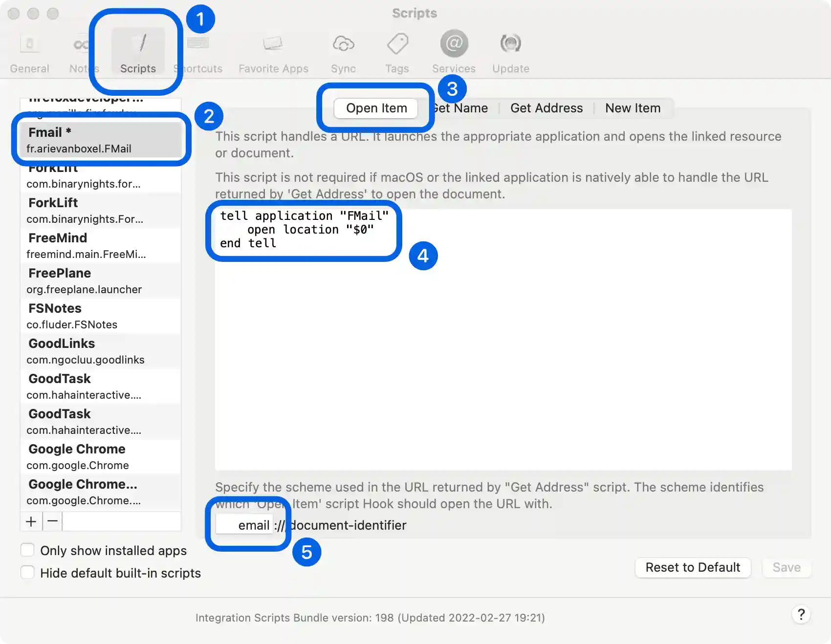Select the Google Chrome com.google.Chrome row
831x644 pixels.
click(x=100, y=456)
